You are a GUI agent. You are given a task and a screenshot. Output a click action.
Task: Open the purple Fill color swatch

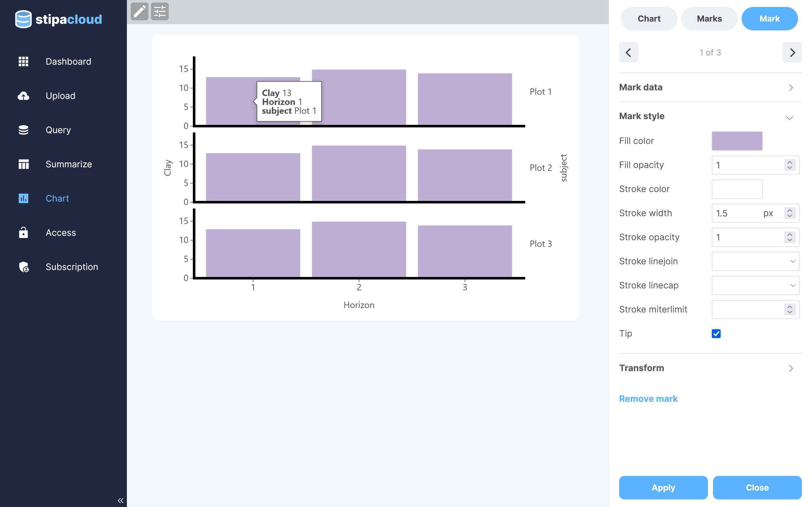737,141
